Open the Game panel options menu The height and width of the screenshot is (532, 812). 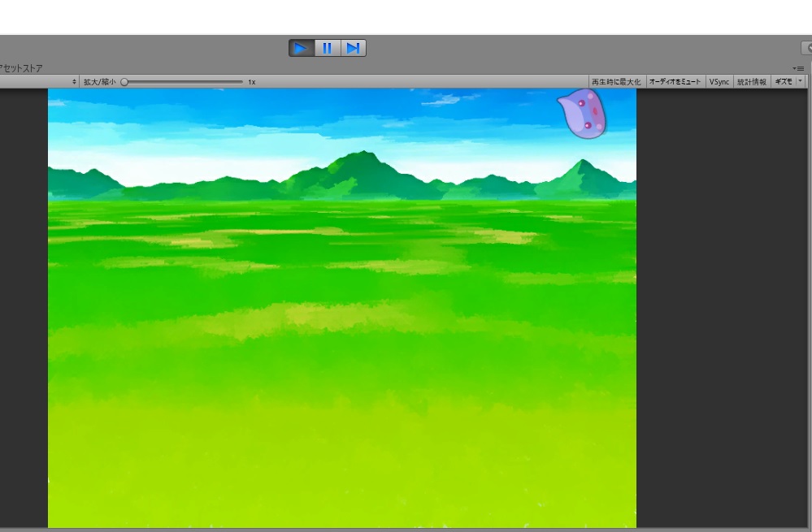click(x=798, y=68)
